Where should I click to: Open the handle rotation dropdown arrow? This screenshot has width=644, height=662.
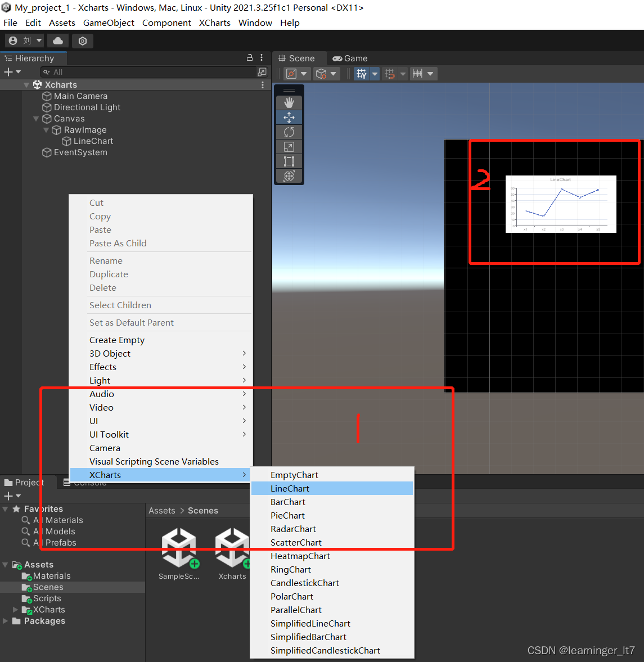click(333, 74)
